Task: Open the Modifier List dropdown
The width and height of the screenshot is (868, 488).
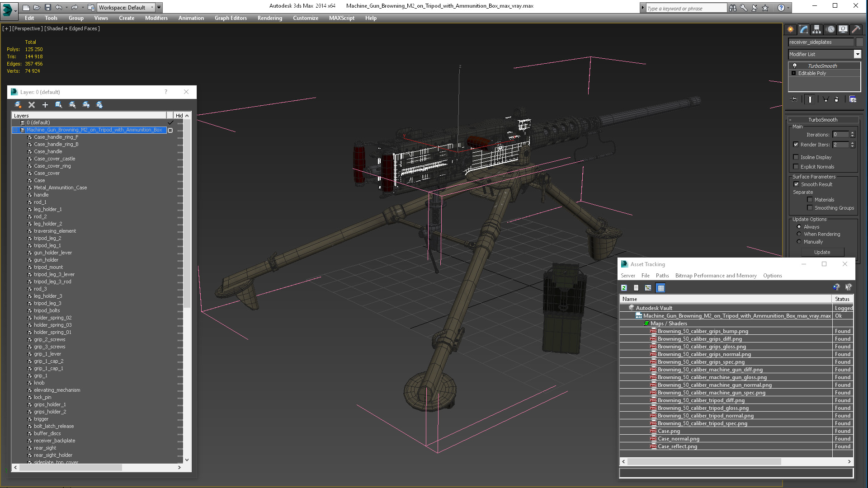Action: [857, 54]
